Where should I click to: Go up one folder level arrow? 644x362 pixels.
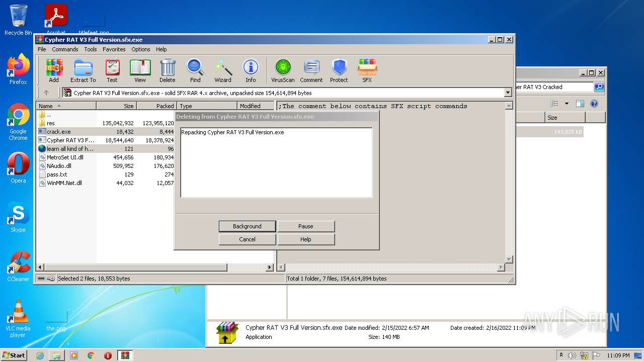tap(46, 93)
